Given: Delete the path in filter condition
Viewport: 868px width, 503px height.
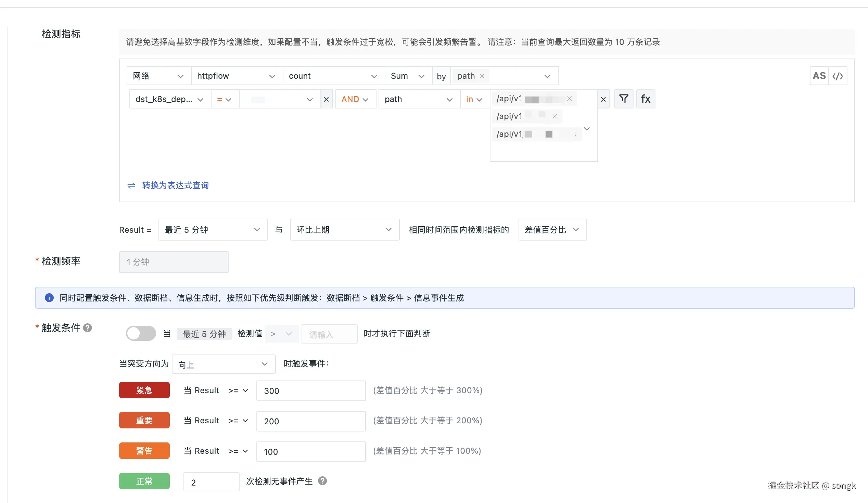Looking at the screenshot, I should [603, 100].
